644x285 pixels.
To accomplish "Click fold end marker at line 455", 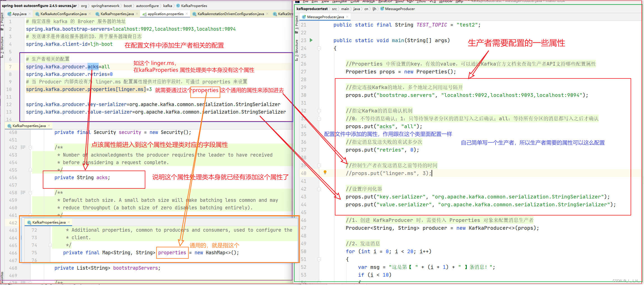I will tap(30, 170).
